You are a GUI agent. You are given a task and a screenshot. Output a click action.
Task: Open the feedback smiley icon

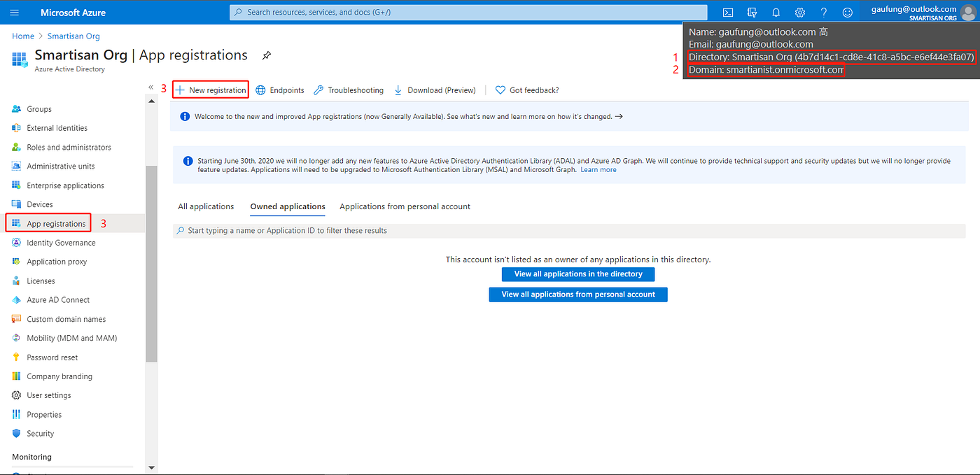(x=848, y=13)
